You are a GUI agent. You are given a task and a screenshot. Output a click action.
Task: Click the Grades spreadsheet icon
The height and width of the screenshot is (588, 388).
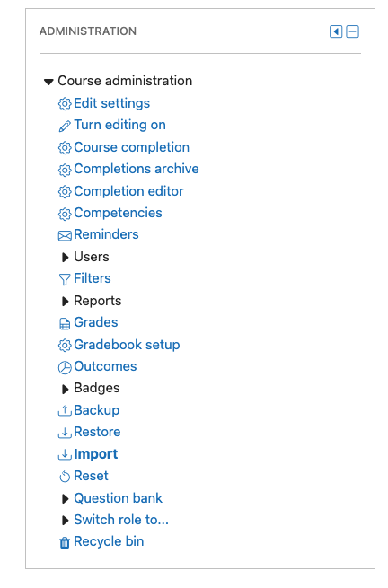coord(65,324)
